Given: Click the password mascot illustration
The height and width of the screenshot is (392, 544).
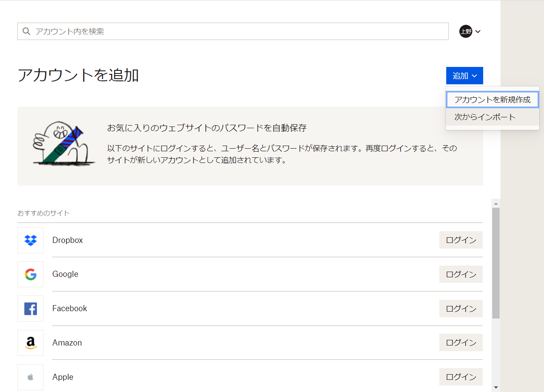Looking at the screenshot, I should click(63, 143).
